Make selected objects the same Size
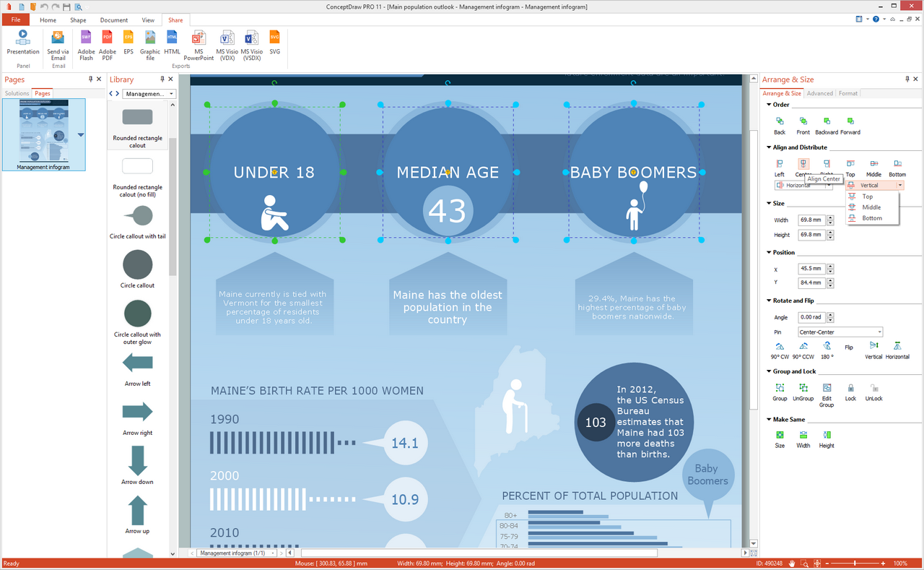This screenshot has height=570, width=924. (x=780, y=440)
